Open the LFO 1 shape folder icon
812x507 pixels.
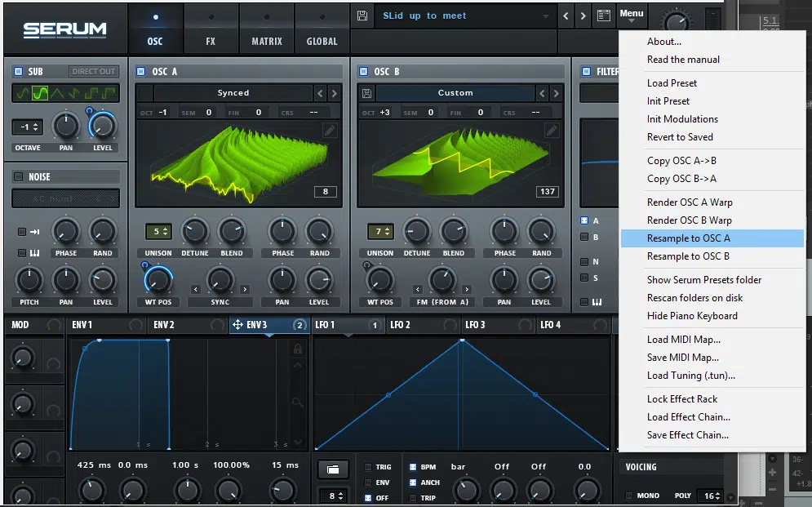pos(333,470)
